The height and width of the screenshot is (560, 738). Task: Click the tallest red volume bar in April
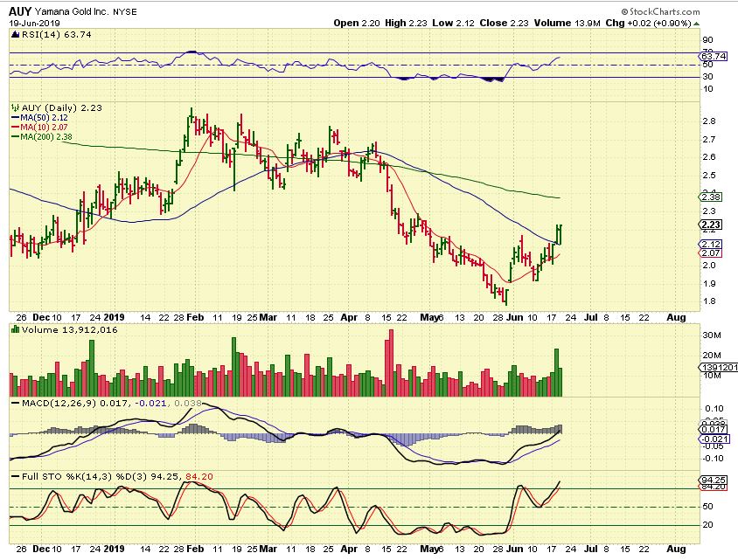(x=389, y=363)
